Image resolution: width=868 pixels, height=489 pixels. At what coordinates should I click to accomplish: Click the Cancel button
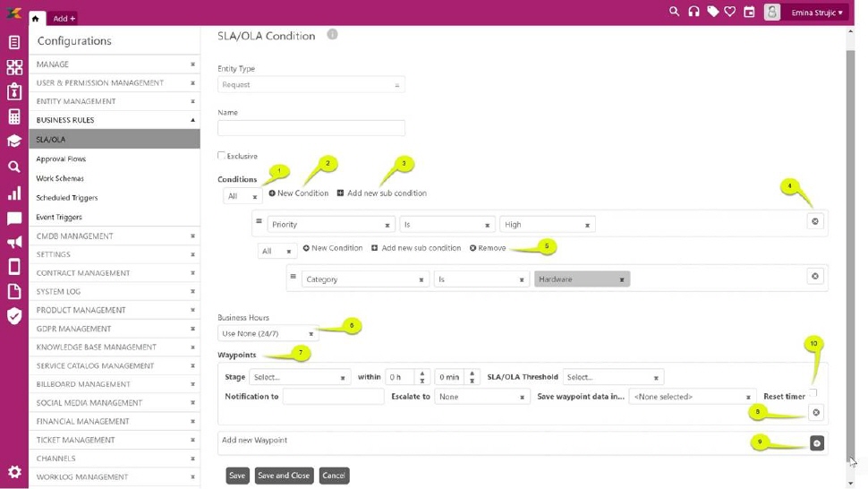click(x=334, y=476)
